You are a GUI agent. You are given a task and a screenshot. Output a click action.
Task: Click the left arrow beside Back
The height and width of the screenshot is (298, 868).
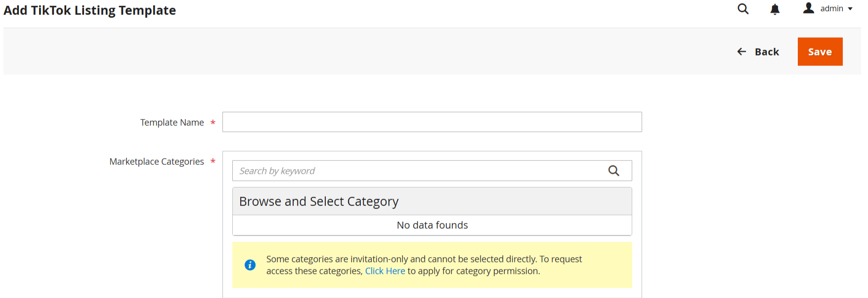(x=741, y=51)
